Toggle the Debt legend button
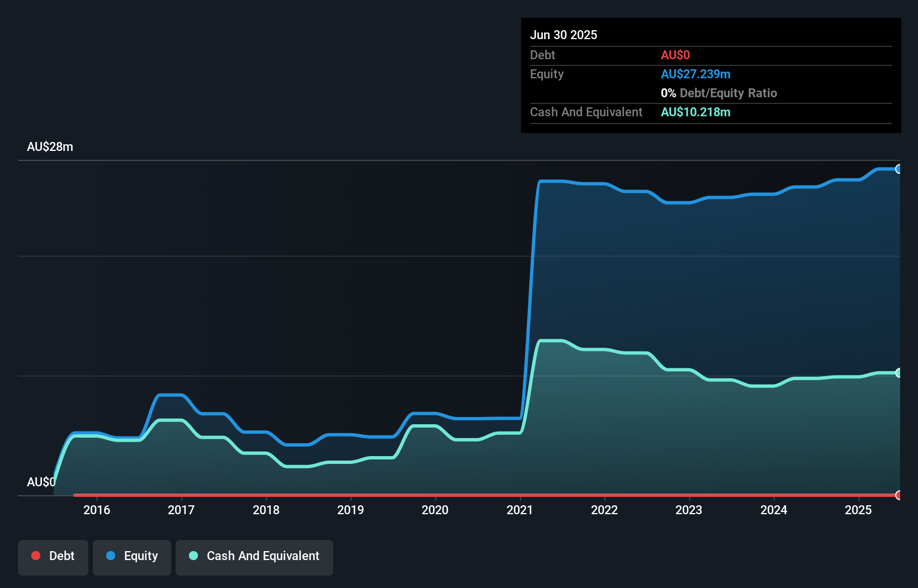 pyautogui.click(x=53, y=557)
